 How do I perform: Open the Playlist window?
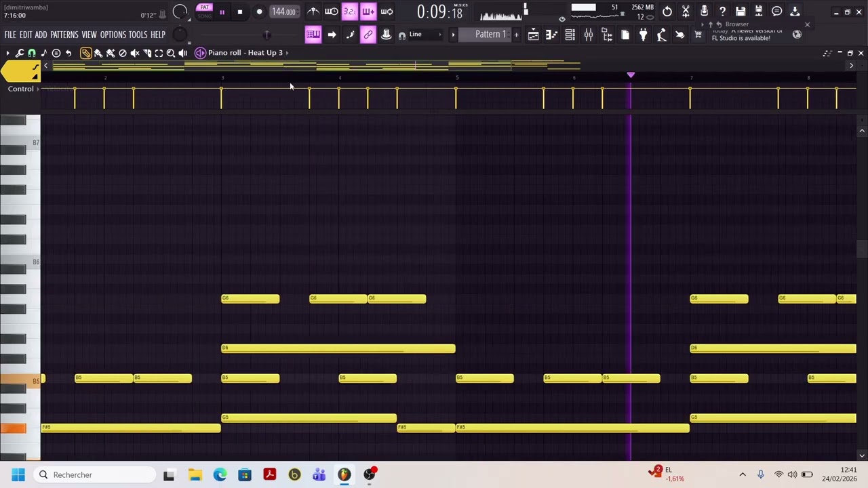pos(534,35)
